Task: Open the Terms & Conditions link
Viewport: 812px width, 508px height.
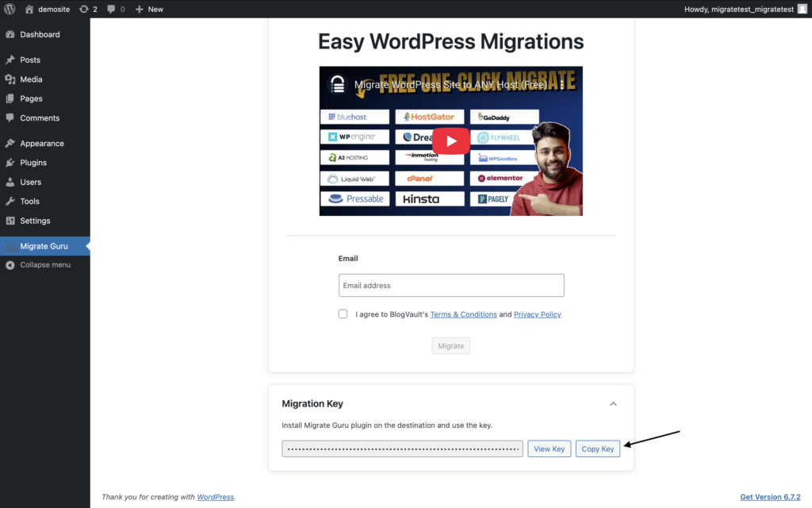Action: pyautogui.click(x=463, y=314)
